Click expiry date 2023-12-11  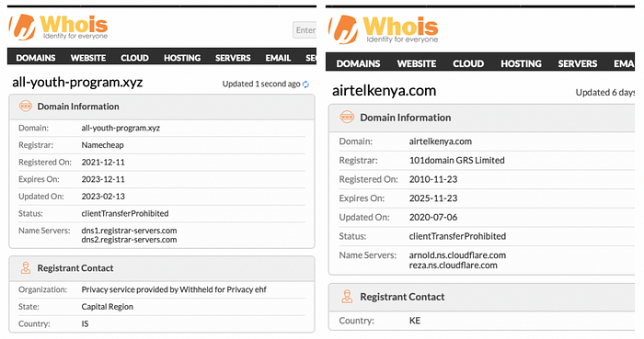pyautogui.click(x=103, y=179)
